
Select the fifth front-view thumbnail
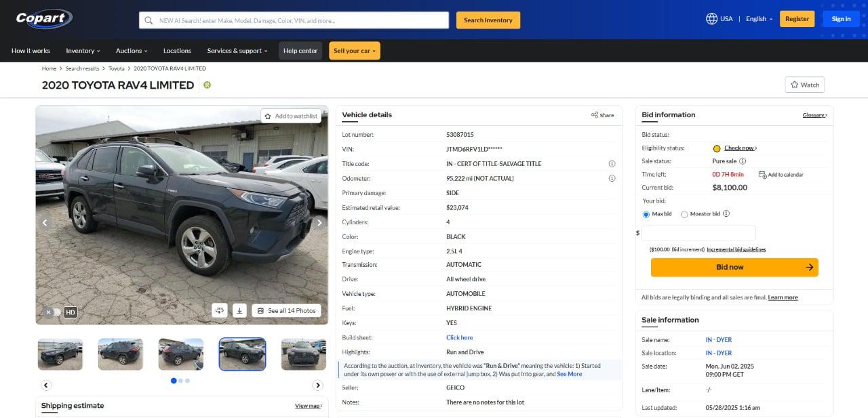tap(304, 354)
